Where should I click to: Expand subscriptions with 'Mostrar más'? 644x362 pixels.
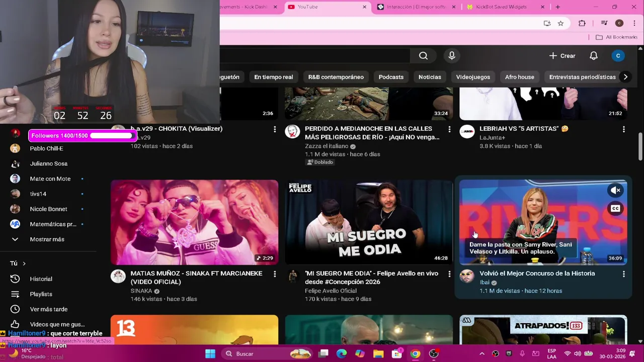47,239
